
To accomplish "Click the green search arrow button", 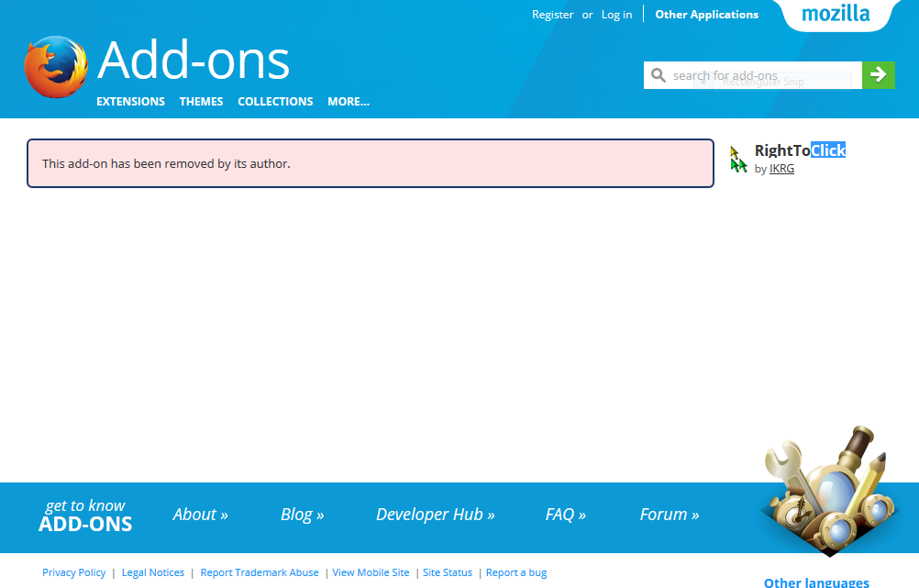I will click(878, 75).
